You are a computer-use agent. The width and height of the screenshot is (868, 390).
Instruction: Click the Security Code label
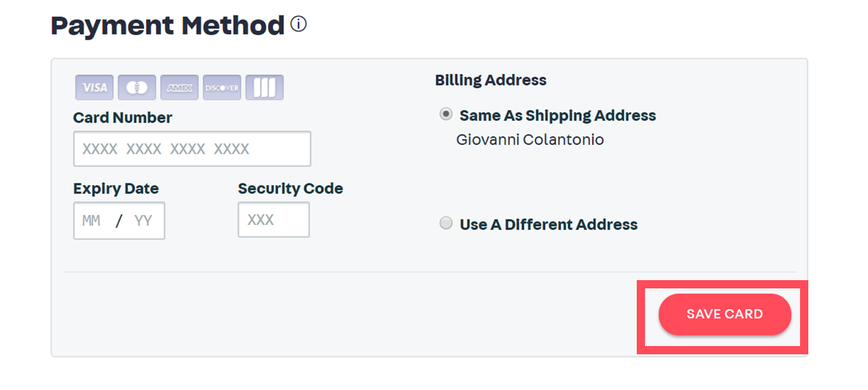tap(290, 189)
